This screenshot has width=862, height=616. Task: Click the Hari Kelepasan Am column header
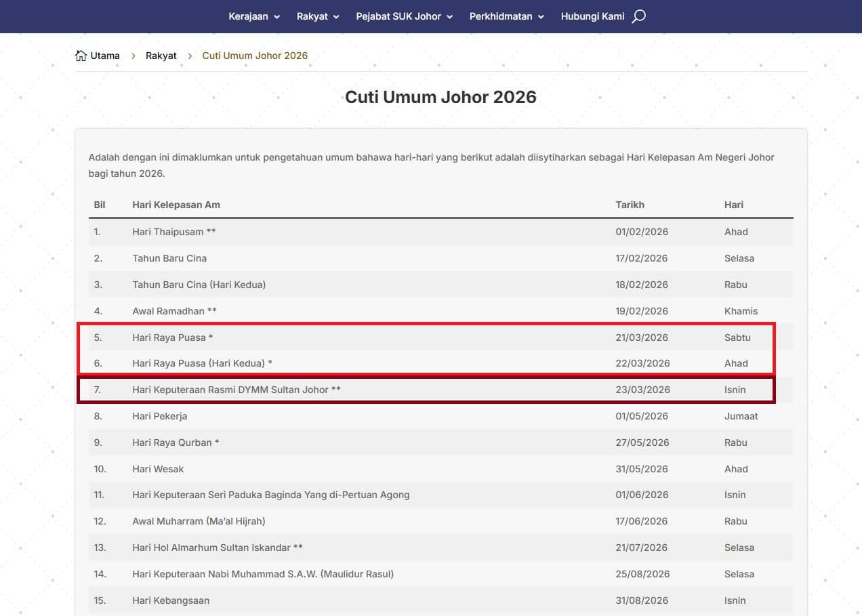tap(176, 205)
